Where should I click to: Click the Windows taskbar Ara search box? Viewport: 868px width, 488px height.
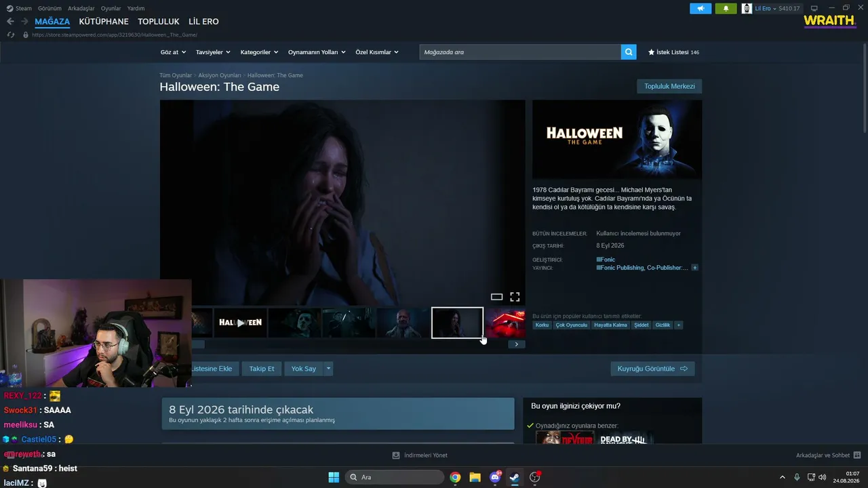pos(395,477)
